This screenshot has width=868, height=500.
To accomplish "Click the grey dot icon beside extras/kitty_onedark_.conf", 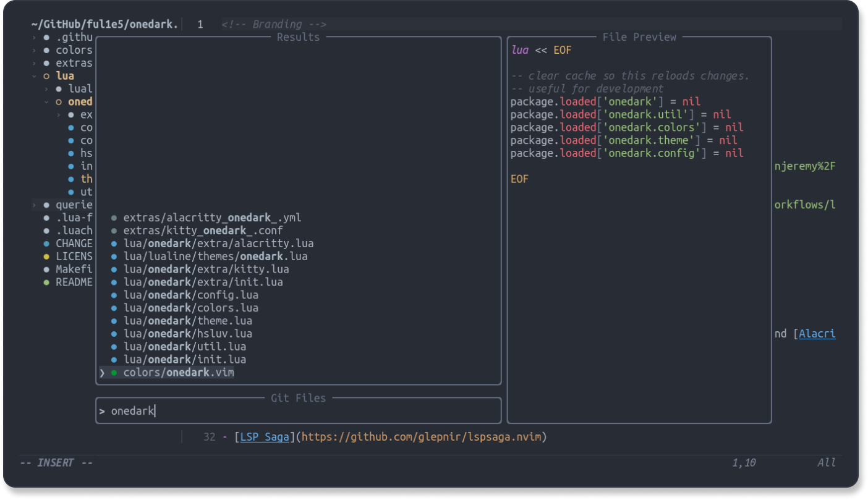I will pyautogui.click(x=114, y=231).
